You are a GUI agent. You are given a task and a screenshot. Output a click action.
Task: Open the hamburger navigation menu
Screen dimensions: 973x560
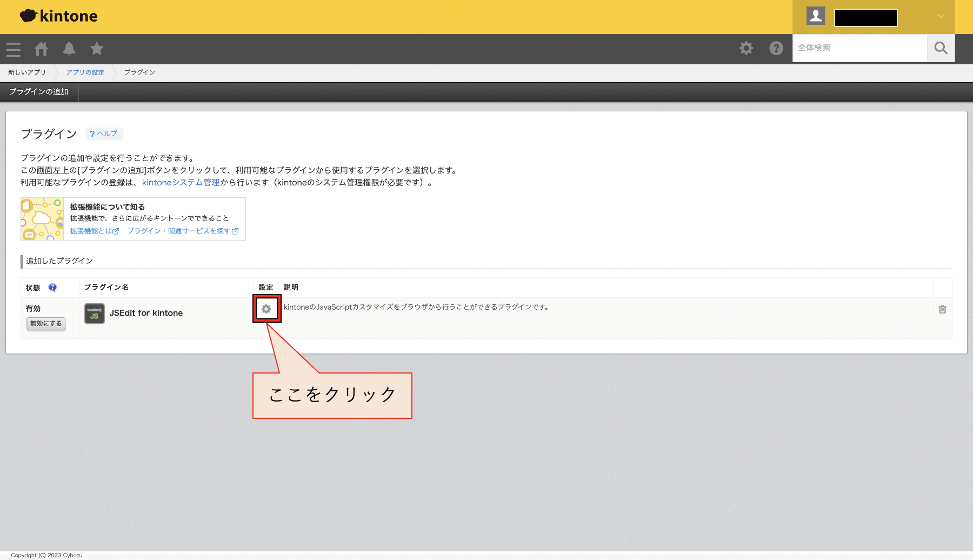pyautogui.click(x=14, y=49)
